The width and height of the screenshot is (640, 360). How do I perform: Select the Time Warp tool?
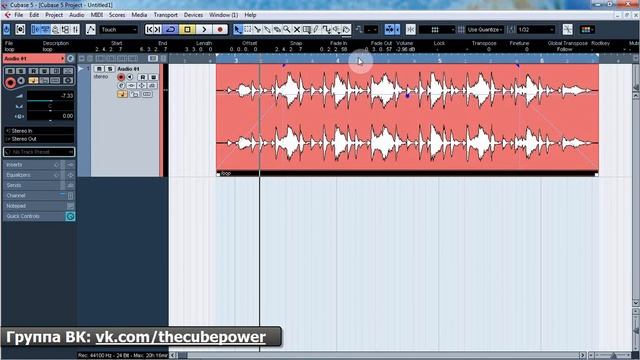coord(307,29)
